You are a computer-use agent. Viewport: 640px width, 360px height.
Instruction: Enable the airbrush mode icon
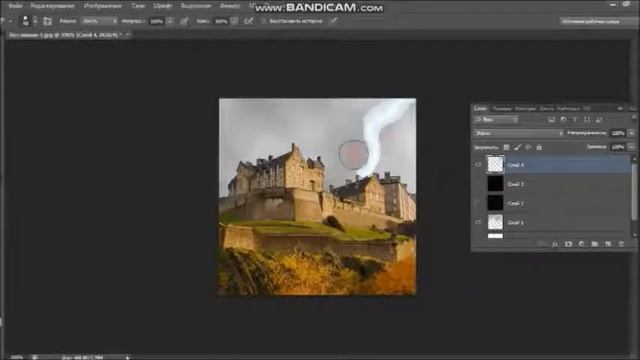point(249,21)
